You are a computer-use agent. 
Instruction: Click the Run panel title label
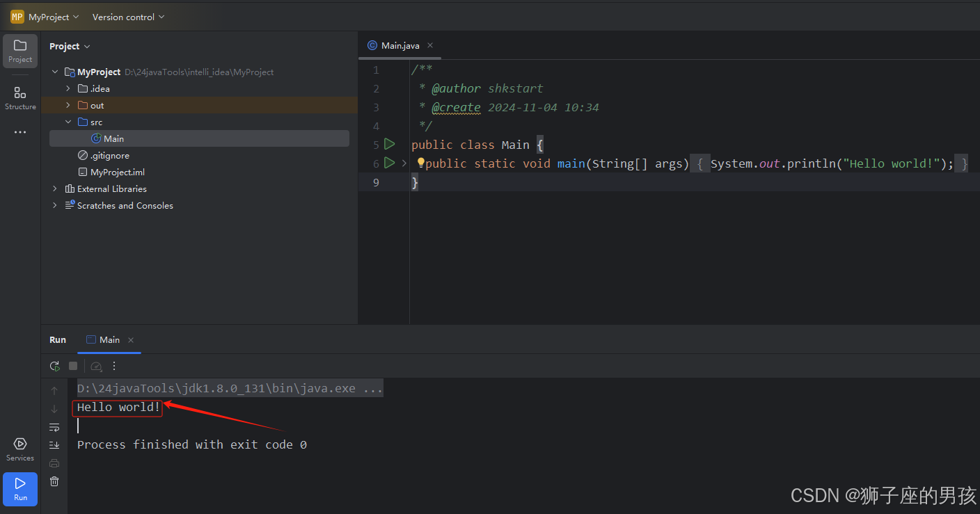tap(58, 340)
